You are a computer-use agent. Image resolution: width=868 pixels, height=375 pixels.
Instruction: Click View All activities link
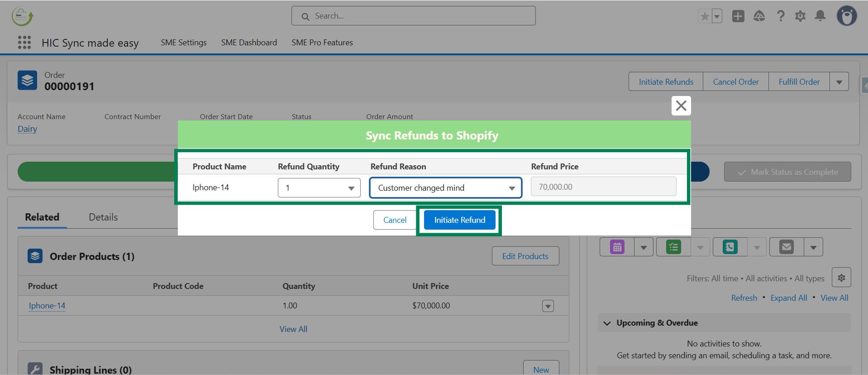(835, 298)
